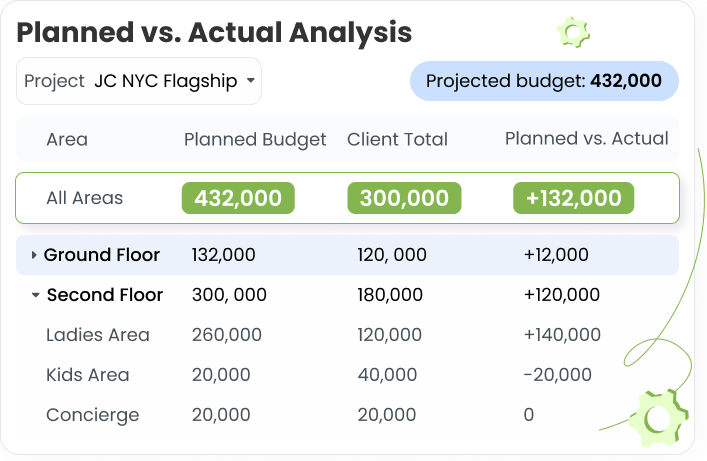Viewport: 707px width, 461px height.
Task: Click the Projected budget badge
Action: [544, 81]
